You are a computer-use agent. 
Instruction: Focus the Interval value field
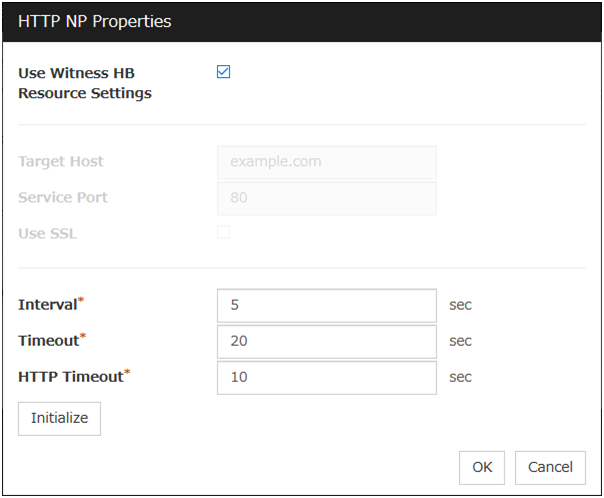[x=326, y=305]
